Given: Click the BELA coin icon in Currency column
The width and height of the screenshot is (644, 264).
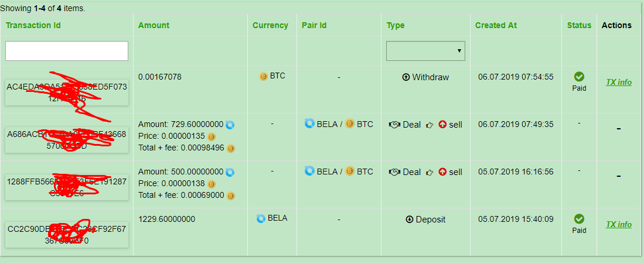Looking at the screenshot, I should coord(261,218).
